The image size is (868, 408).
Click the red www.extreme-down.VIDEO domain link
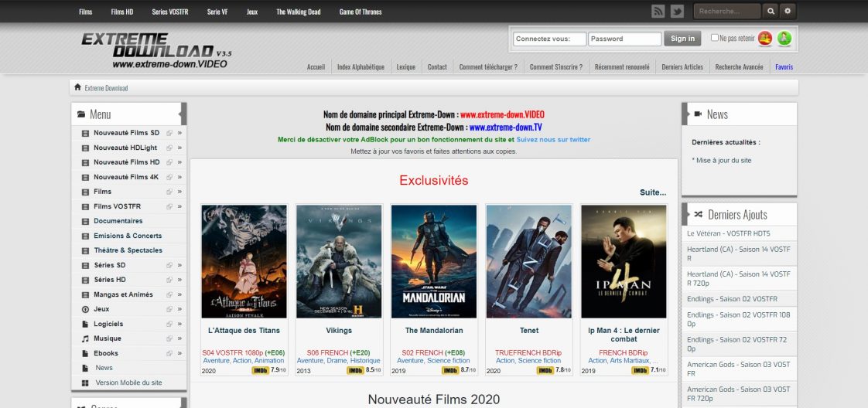coord(502,115)
